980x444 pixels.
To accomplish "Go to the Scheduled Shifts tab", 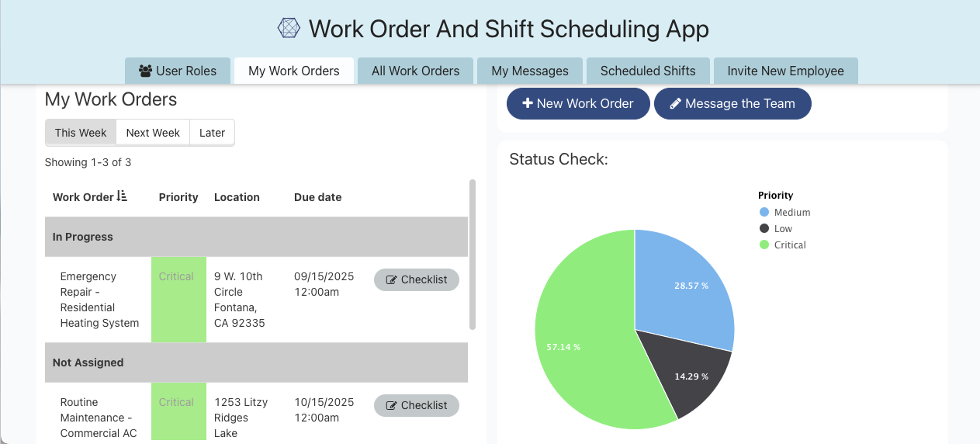I will pos(648,71).
